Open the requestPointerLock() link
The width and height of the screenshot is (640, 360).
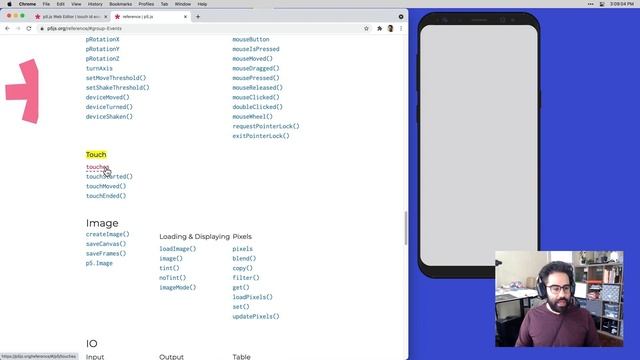(266, 127)
